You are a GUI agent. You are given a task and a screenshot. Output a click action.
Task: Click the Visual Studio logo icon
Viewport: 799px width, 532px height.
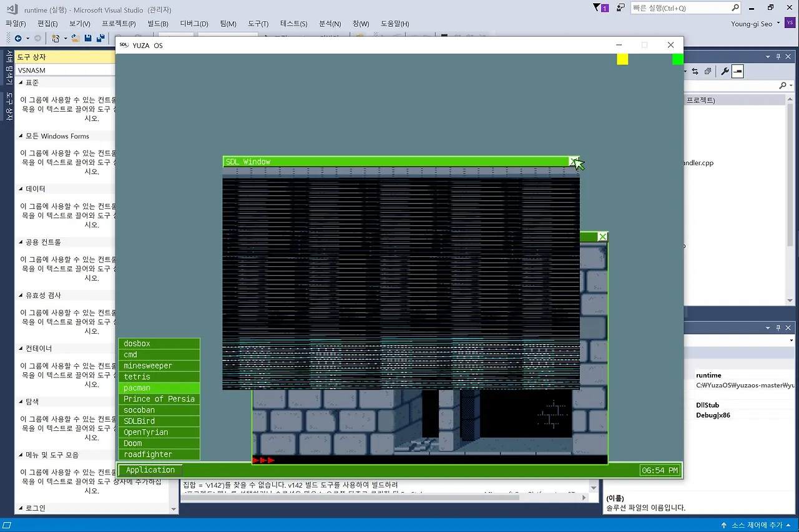click(12, 9)
